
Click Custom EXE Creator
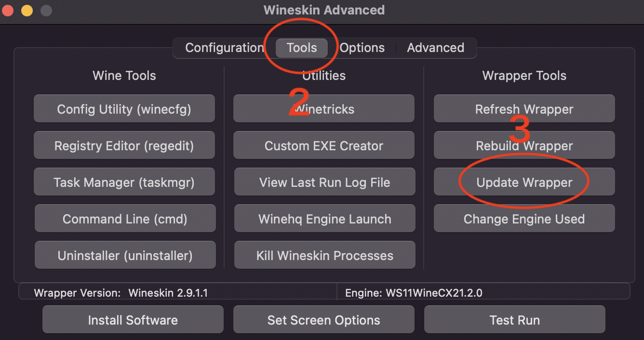point(324,145)
